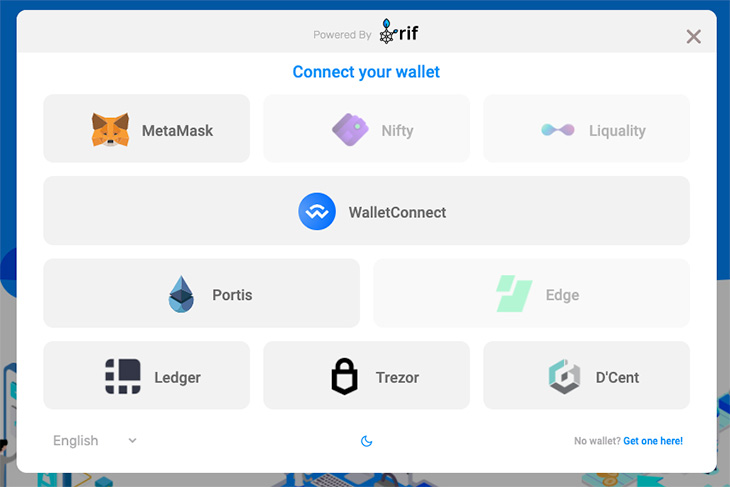730x487 pixels.
Task: Choose the Liquality logo icon
Action: click(x=558, y=130)
